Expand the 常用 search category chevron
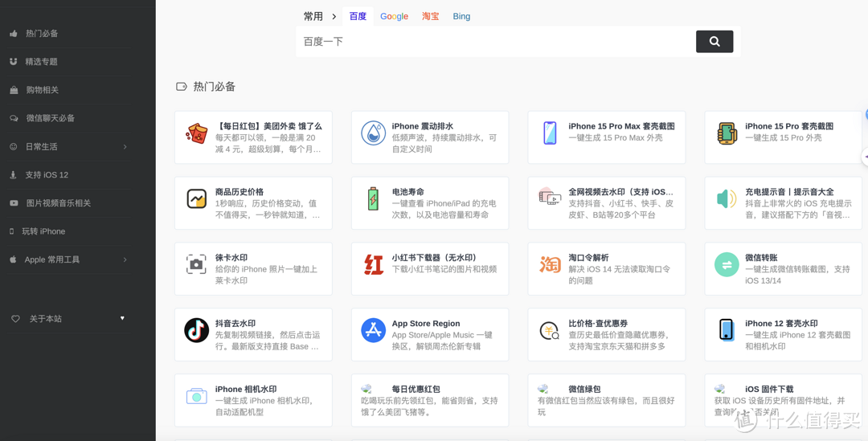 pos(334,17)
